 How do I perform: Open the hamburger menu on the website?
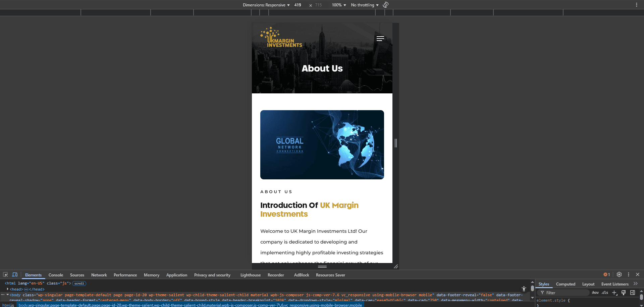click(380, 39)
